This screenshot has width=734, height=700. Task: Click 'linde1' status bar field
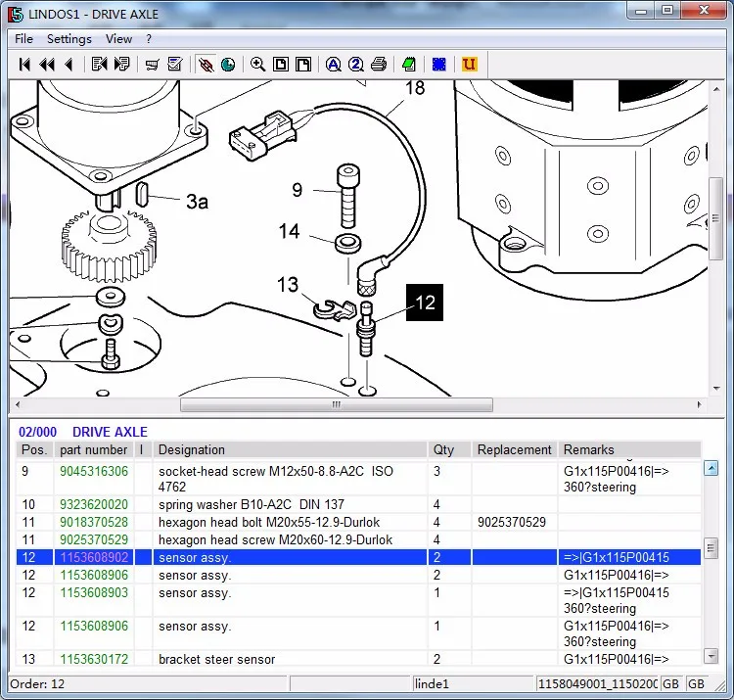click(474, 684)
